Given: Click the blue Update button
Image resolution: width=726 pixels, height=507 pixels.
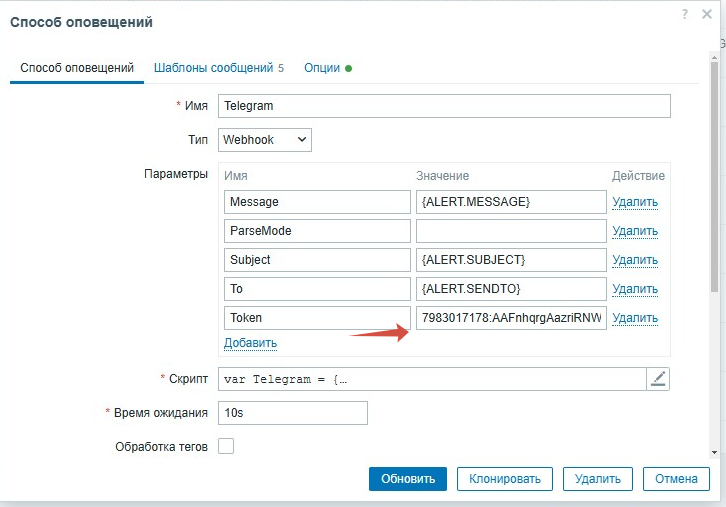Looking at the screenshot, I should coord(408,479).
